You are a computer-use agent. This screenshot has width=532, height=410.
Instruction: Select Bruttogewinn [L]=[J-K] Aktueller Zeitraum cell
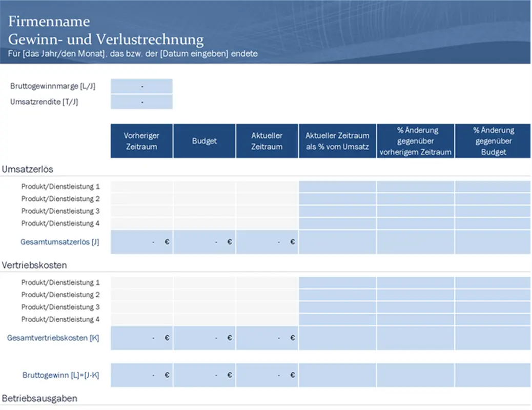click(x=267, y=375)
